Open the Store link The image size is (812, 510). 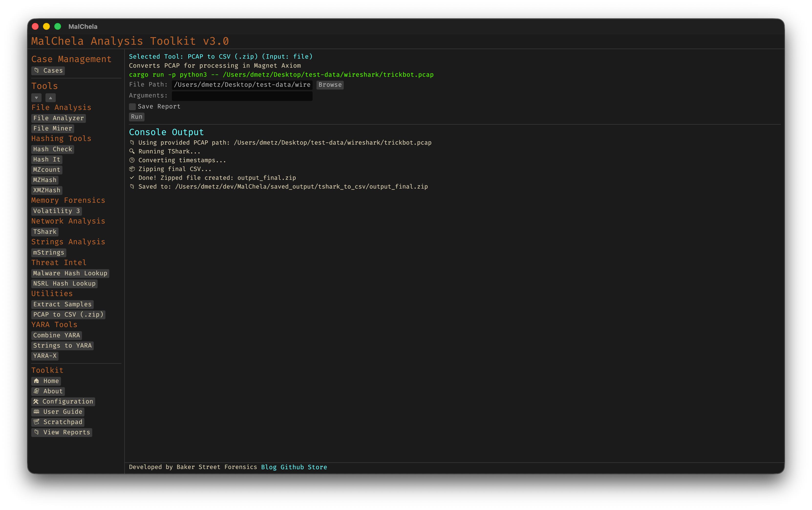317,467
